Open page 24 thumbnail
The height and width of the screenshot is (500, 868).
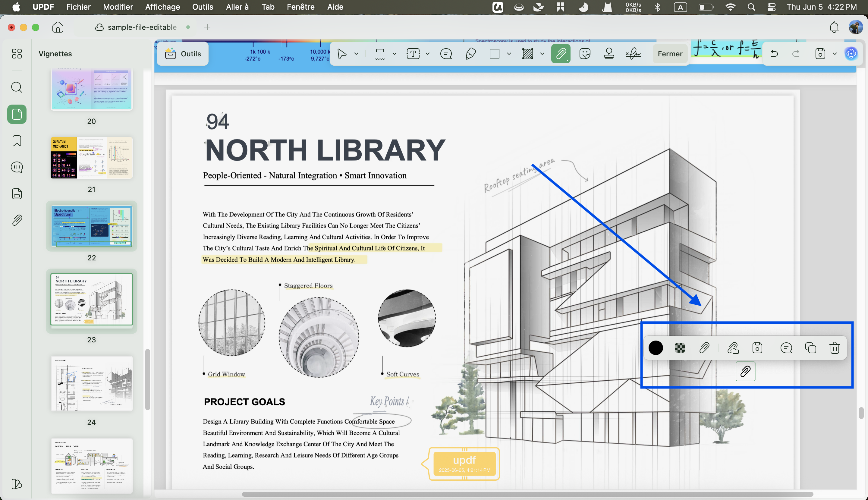[92, 384]
